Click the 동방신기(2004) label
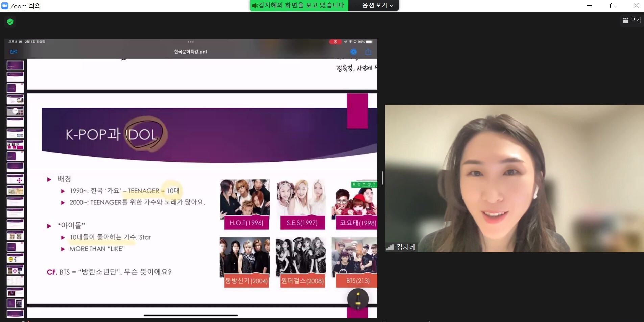 click(x=246, y=281)
